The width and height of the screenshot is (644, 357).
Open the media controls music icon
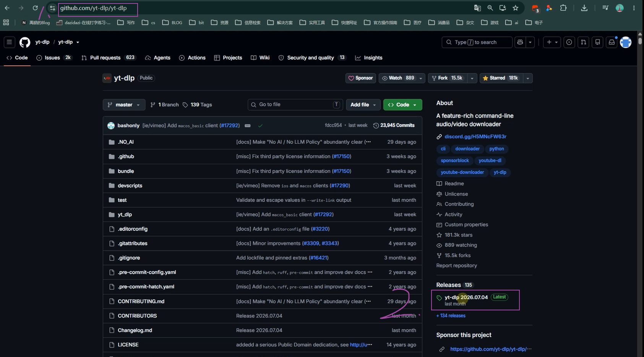click(x=605, y=8)
